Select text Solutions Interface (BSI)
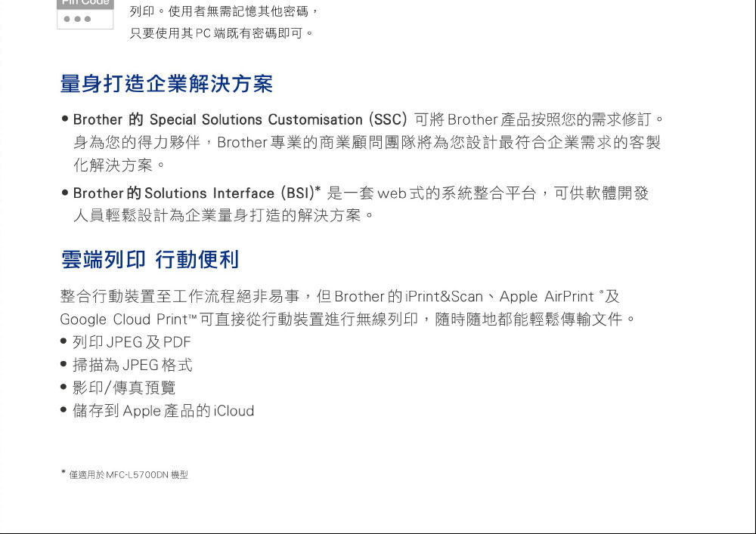The height and width of the screenshot is (534, 756). coord(230,193)
